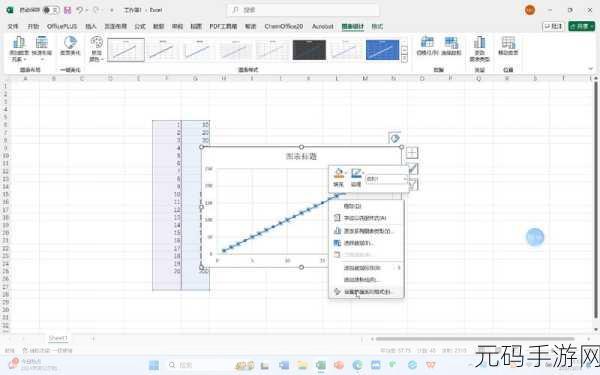Screen dimensions: 600x375
Task: Expand Add Data Labels submenu arrow
Action: click(399, 267)
